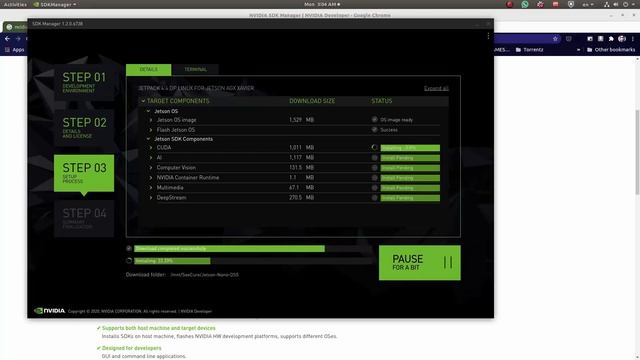Click the NVIDIA Container Runtime status circle

(x=374, y=178)
